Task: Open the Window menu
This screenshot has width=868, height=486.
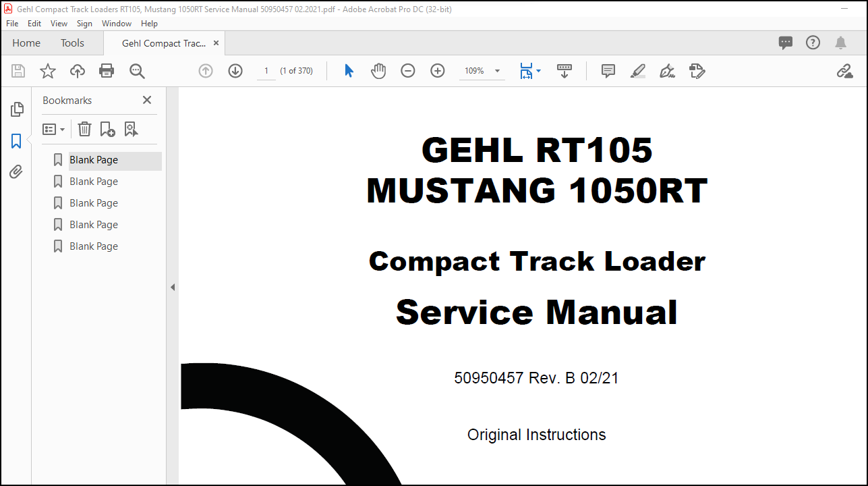Action: [x=117, y=24]
